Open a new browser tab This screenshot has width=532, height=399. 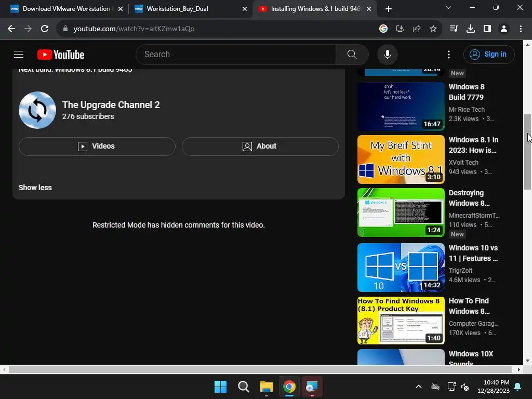coord(389,9)
